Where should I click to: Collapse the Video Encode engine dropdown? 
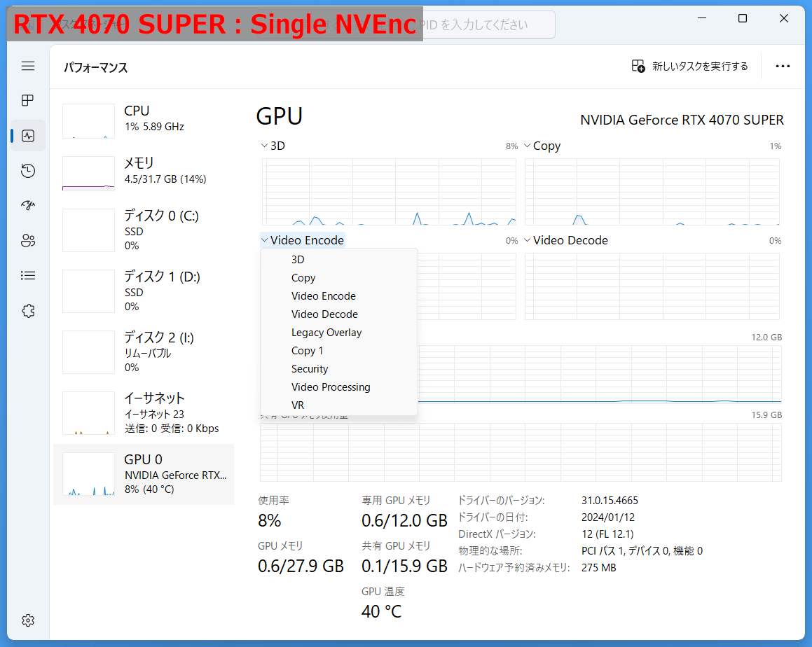(x=303, y=240)
